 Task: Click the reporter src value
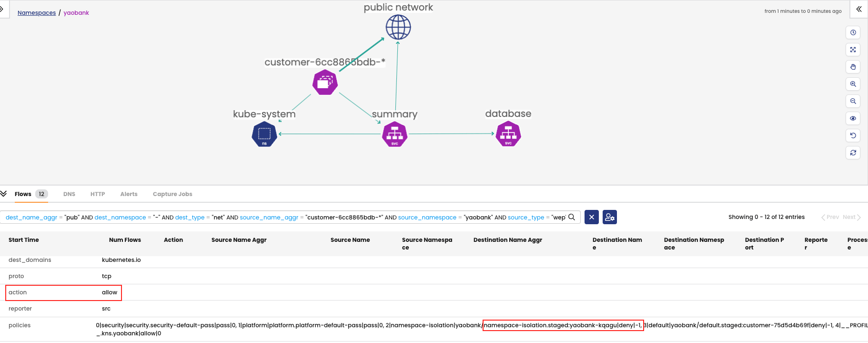click(x=106, y=309)
